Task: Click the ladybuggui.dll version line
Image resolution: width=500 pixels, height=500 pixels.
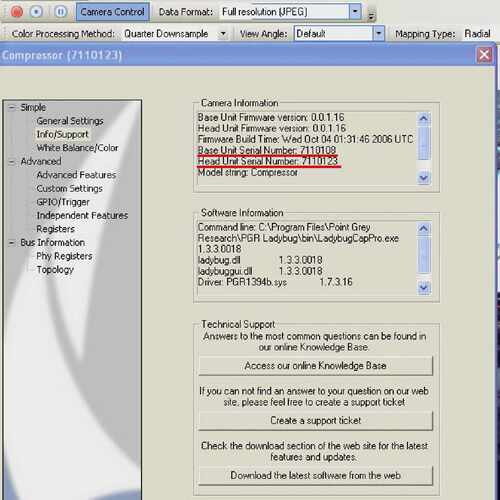Action: tap(260, 271)
